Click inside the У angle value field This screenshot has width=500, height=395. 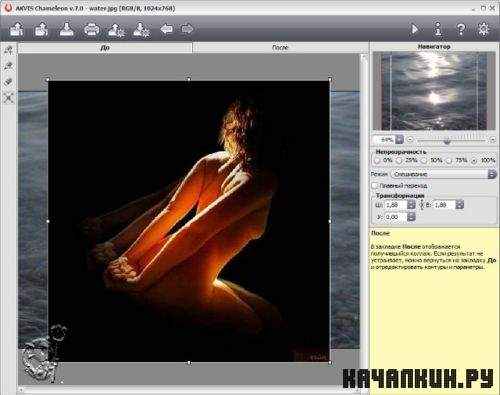coord(395,217)
